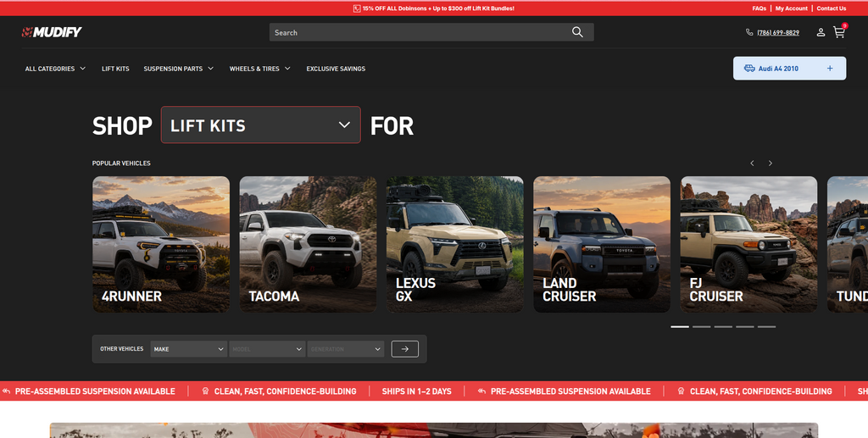Expand the Wheels & Tires menu
This screenshot has width=868, height=438.
[259, 69]
